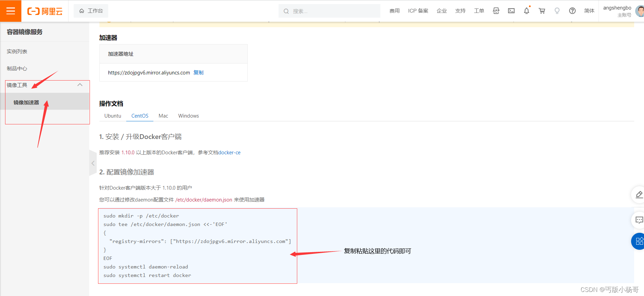
Task: Open the floating feedback chat icon
Action: 639,220
